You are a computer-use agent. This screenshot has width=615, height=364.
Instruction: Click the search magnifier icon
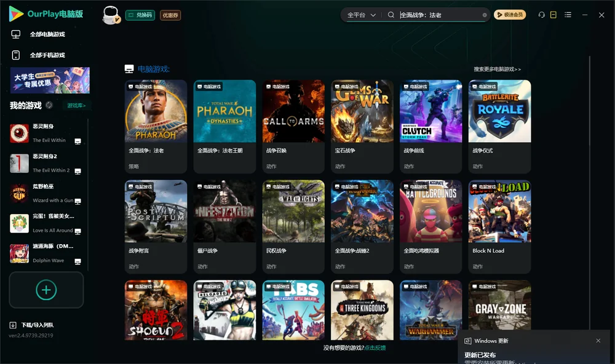(x=391, y=15)
